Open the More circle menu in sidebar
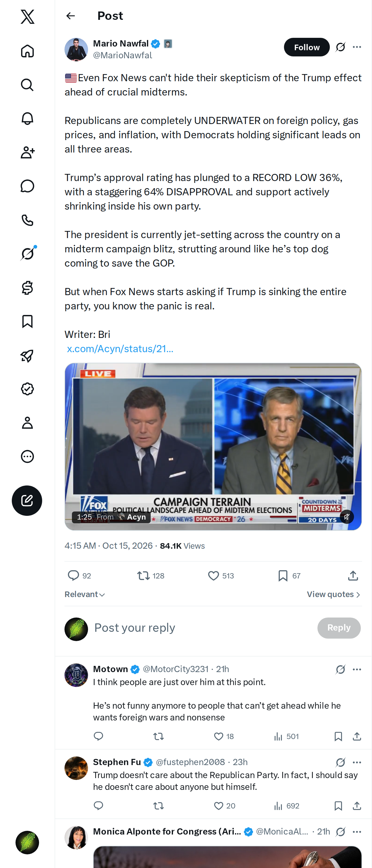Screen dimensions: 372x868 pyautogui.click(x=27, y=457)
